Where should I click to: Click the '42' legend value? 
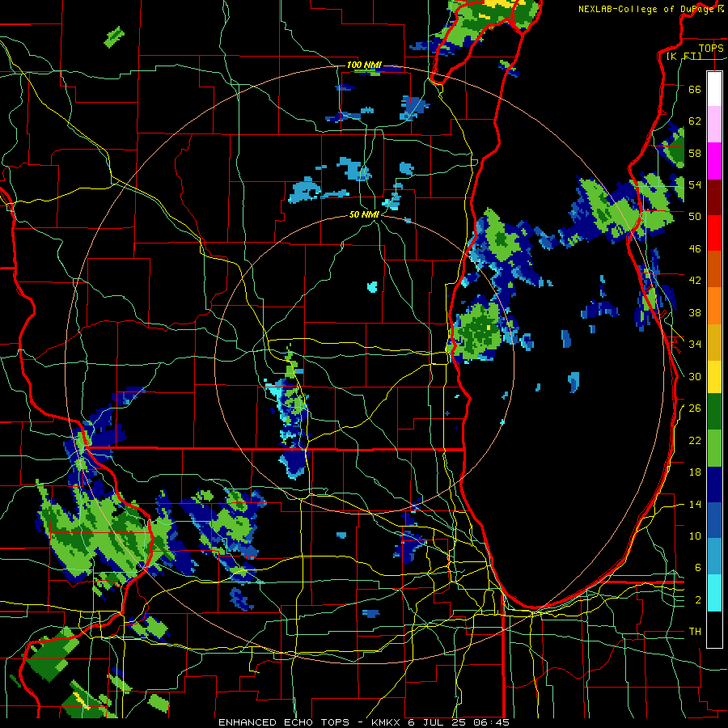695,281
